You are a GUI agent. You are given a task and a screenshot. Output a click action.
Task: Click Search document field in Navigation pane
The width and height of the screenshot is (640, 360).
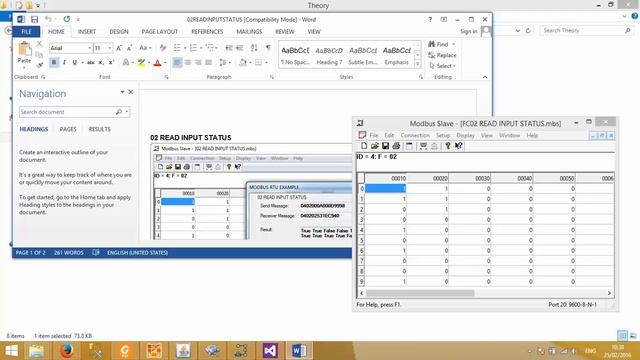(x=67, y=112)
